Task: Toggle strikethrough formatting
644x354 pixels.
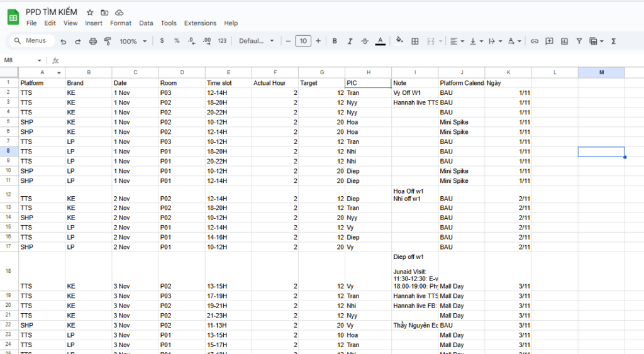Action: click(365, 41)
